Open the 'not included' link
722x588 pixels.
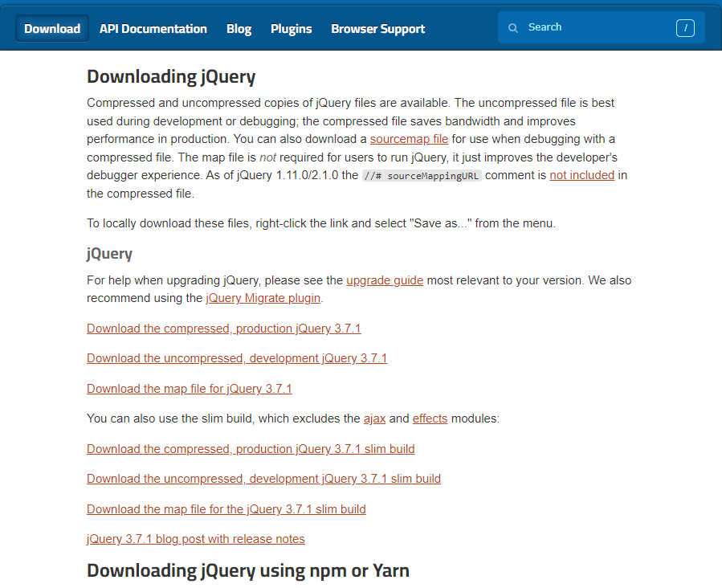pyautogui.click(x=582, y=175)
